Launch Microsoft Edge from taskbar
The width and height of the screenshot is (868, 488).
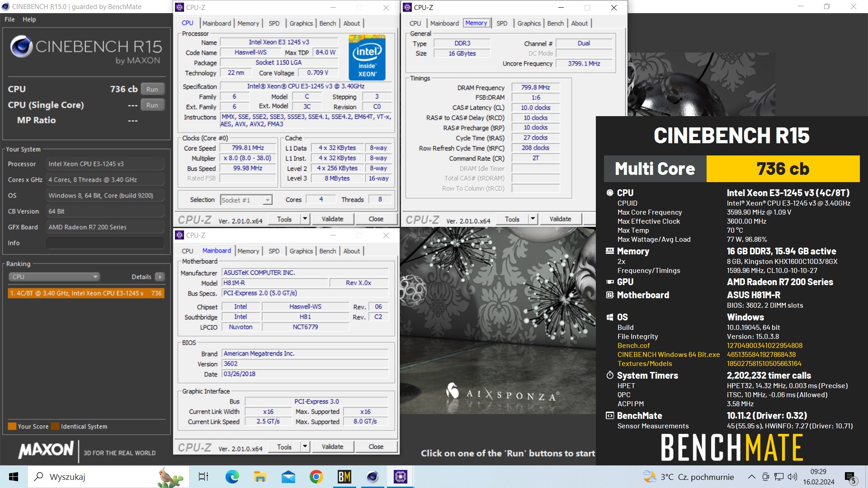pyautogui.click(x=232, y=477)
